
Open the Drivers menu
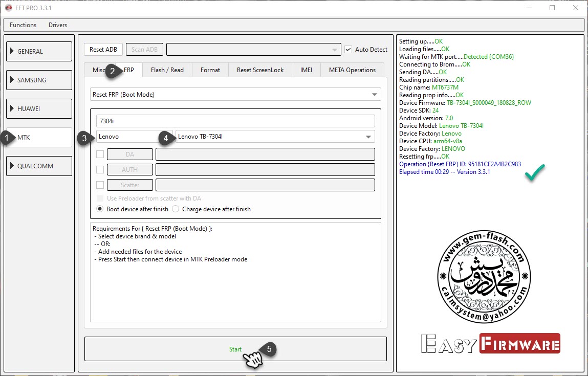click(x=58, y=25)
